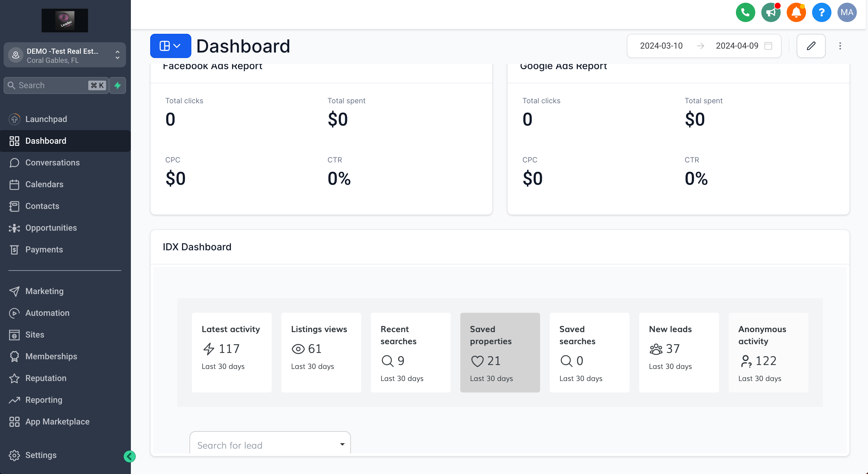The image size is (868, 474).
Task: Click the 2024-03-10 start date field
Action: tap(661, 46)
